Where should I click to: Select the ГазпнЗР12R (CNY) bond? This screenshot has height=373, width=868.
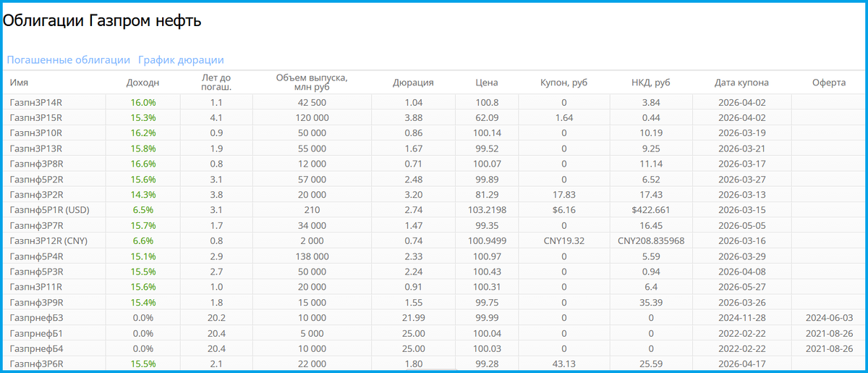click(x=48, y=240)
